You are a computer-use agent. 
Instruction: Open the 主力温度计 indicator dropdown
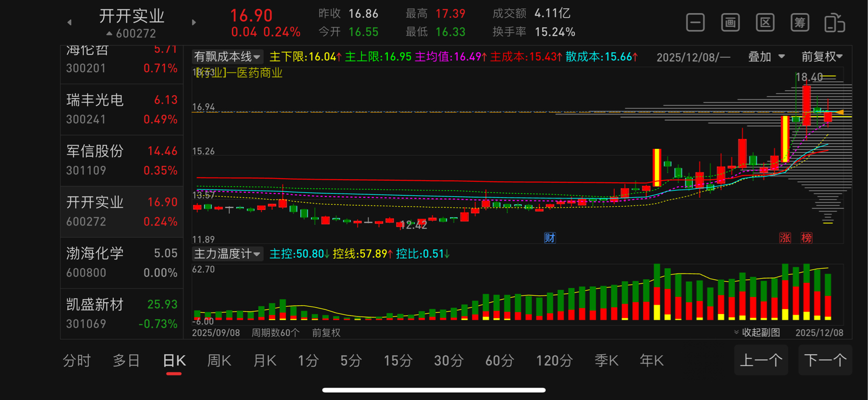(227, 254)
